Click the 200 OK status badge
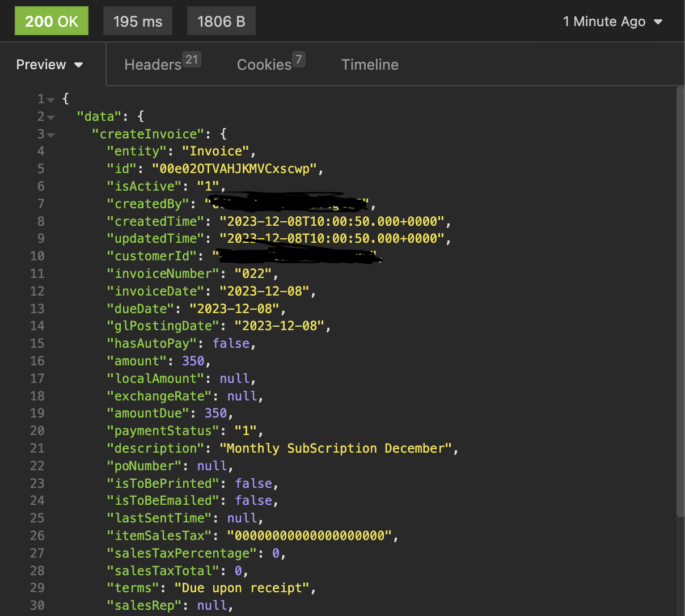 (52, 21)
